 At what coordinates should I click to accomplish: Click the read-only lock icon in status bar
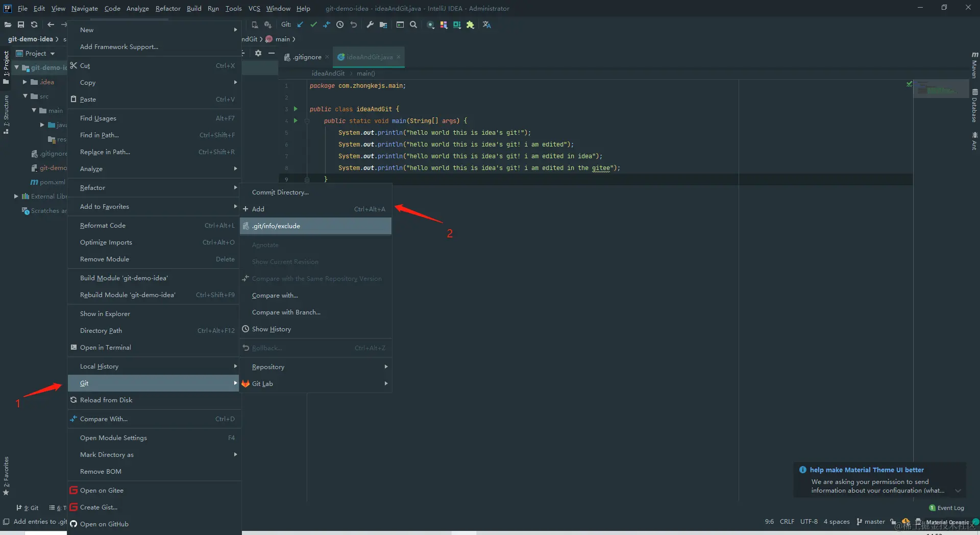point(893,522)
